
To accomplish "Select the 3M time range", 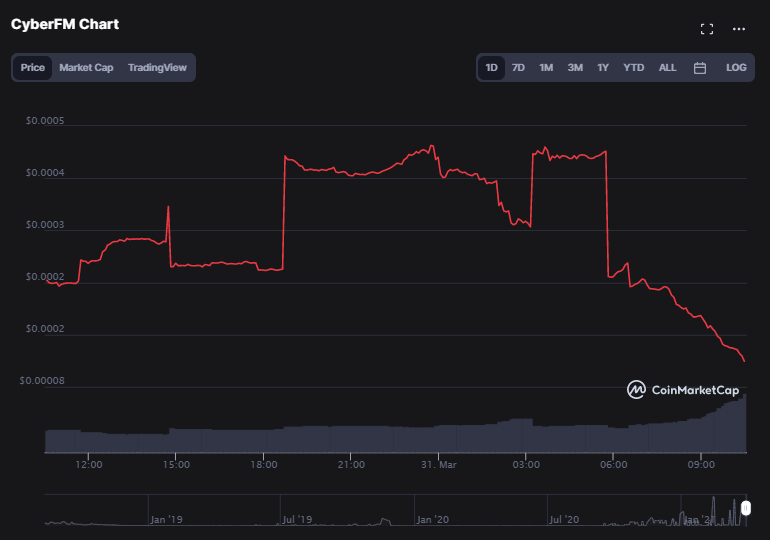I will tap(575, 68).
